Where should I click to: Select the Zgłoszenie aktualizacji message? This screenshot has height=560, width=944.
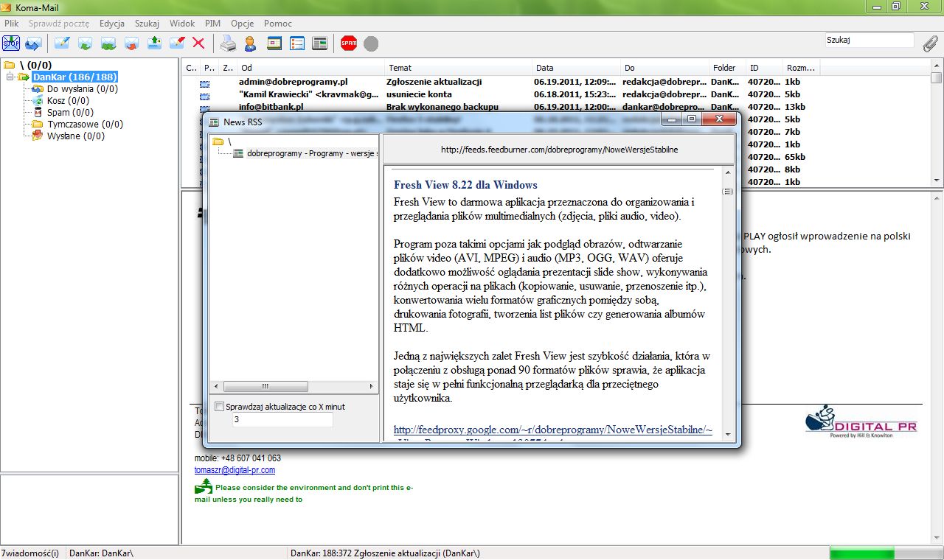coord(434,82)
